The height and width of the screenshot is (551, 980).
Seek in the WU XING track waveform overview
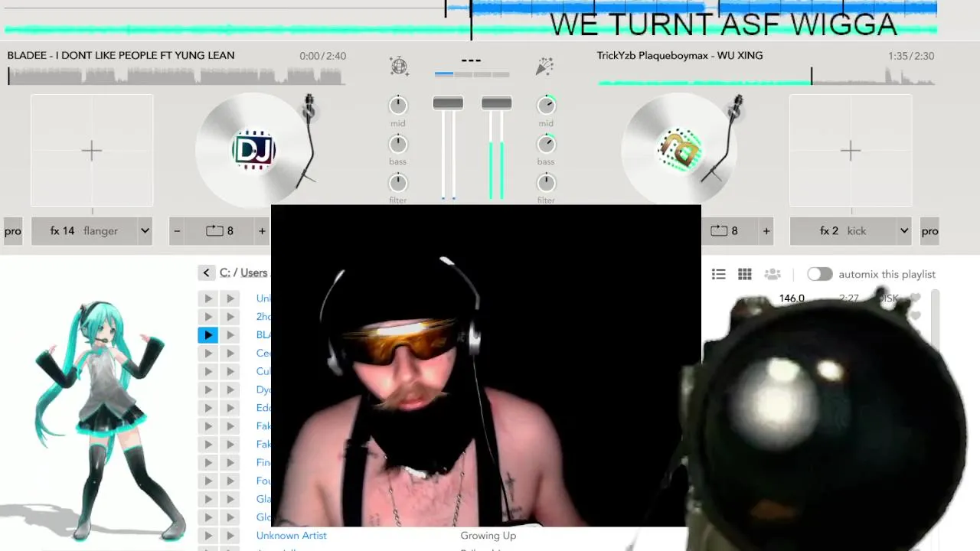click(x=766, y=76)
